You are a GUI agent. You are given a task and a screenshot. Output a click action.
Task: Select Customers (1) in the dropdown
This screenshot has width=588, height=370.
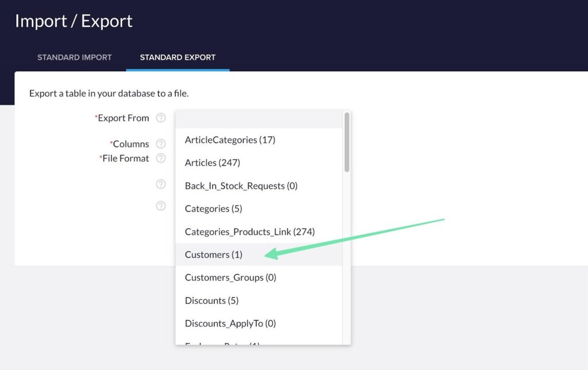[214, 255]
